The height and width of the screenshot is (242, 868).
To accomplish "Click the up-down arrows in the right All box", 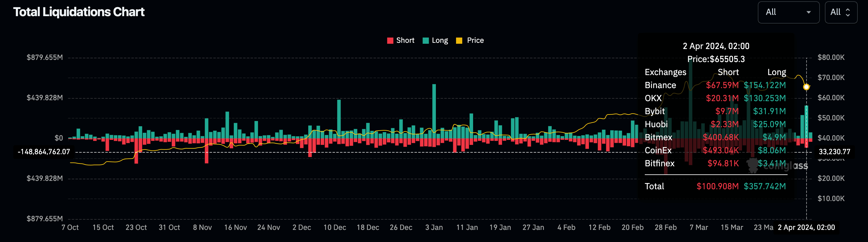I will click(848, 12).
